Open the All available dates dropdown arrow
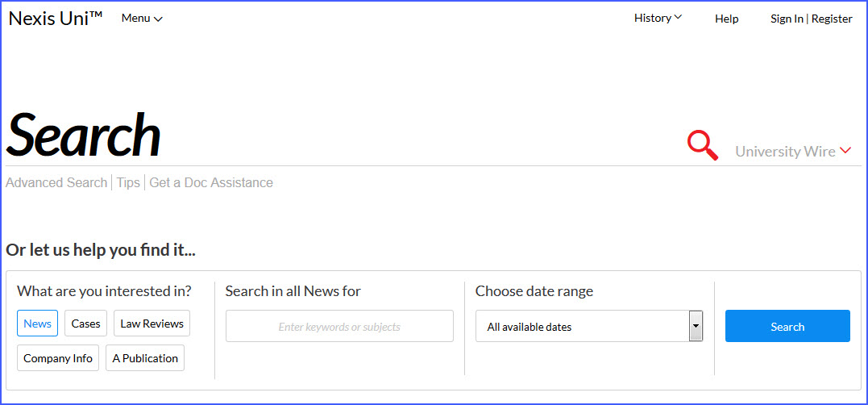Image resolution: width=868 pixels, height=405 pixels. click(x=696, y=326)
